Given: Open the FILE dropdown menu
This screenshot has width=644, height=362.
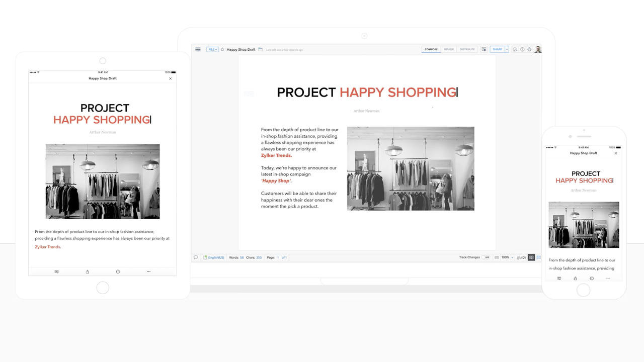Looking at the screenshot, I should [x=212, y=49].
